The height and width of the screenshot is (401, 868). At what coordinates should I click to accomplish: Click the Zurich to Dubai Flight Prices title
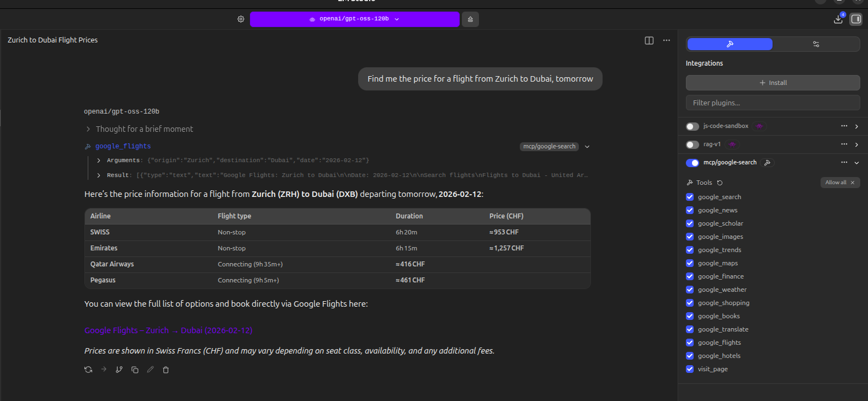pyautogui.click(x=52, y=40)
